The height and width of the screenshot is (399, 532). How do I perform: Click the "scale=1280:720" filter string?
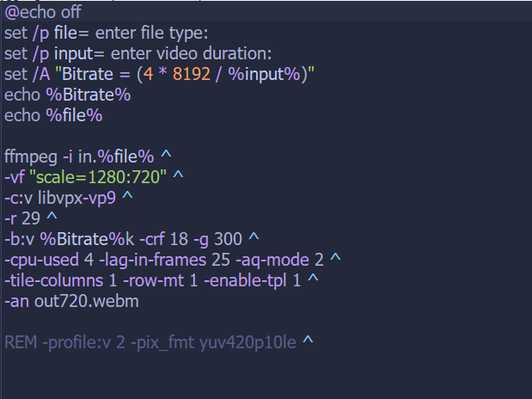tap(98, 177)
